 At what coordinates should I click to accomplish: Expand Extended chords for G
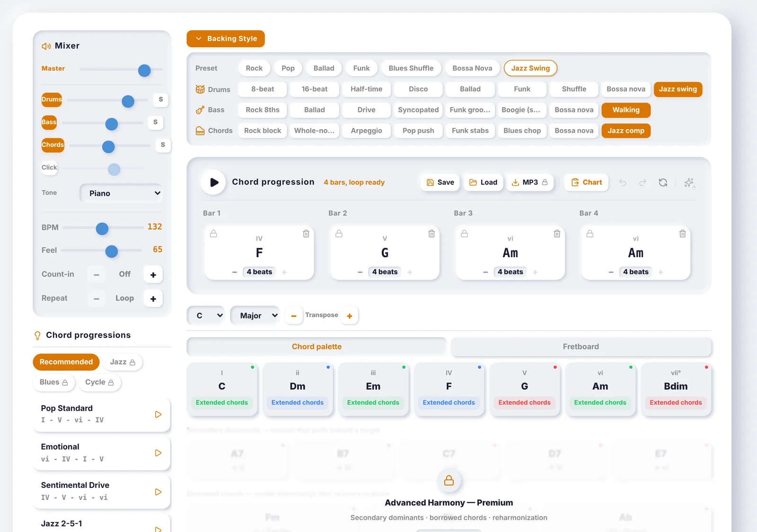[524, 402]
